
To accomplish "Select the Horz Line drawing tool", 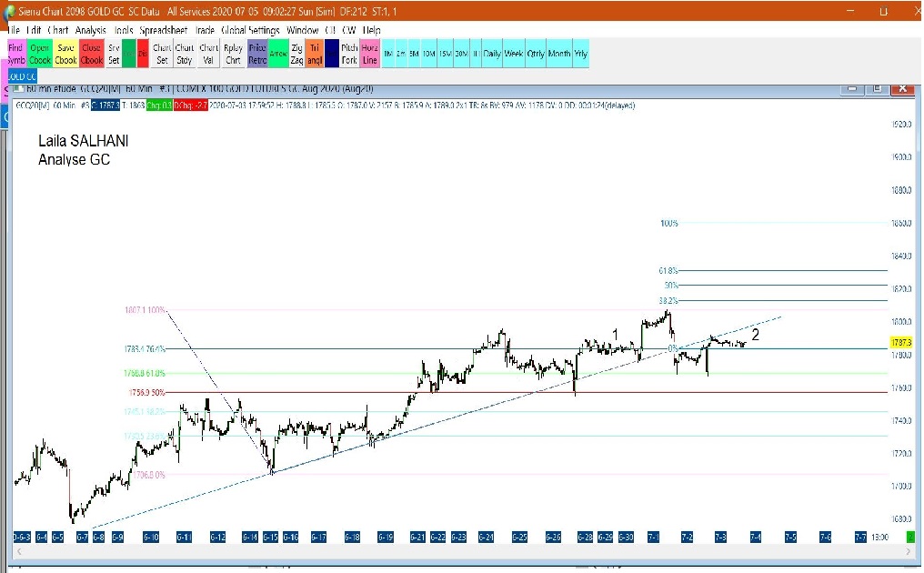I will (x=369, y=54).
